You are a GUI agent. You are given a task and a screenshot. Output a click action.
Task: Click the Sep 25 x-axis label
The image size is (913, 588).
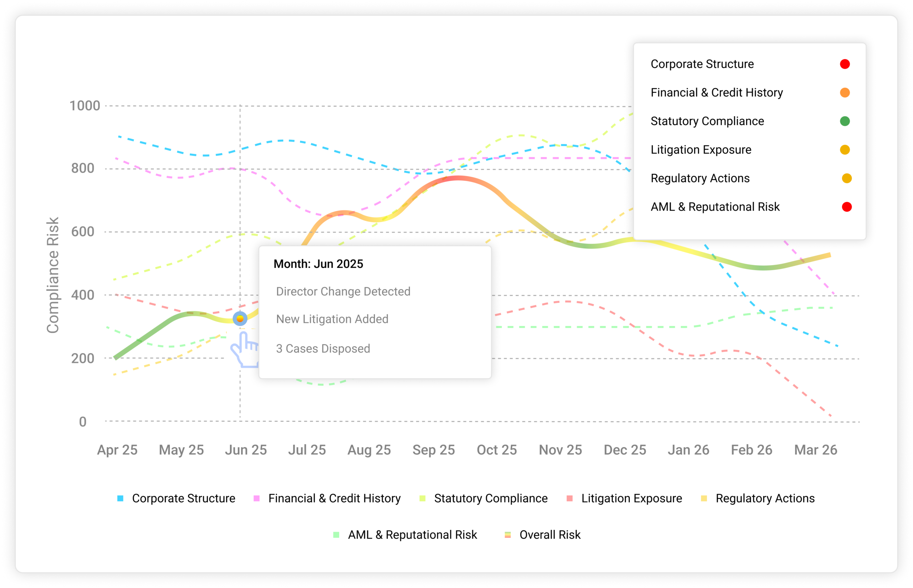pyautogui.click(x=434, y=450)
